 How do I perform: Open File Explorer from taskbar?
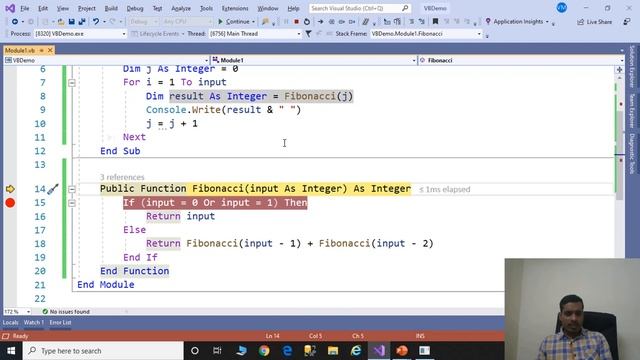333,351
